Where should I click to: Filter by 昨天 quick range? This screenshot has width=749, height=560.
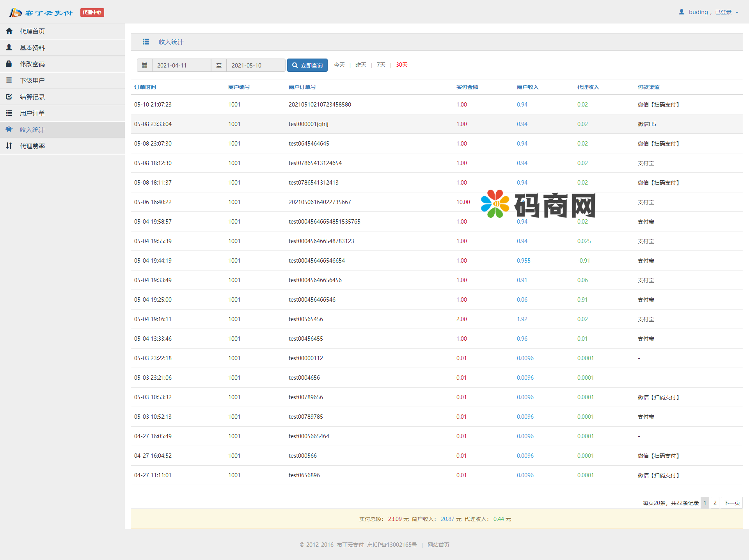pyautogui.click(x=361, y=65)
